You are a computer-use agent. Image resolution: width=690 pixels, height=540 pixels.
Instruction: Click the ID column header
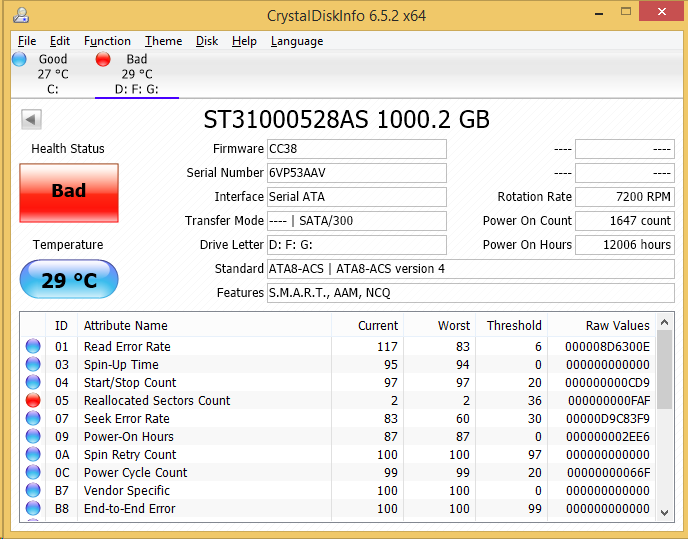[x=62, y=325]
